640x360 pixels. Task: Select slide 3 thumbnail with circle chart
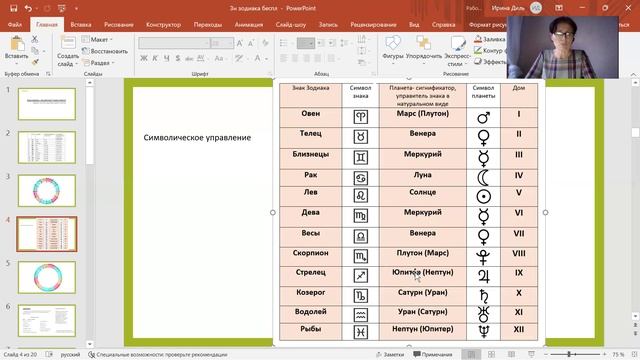47,191
